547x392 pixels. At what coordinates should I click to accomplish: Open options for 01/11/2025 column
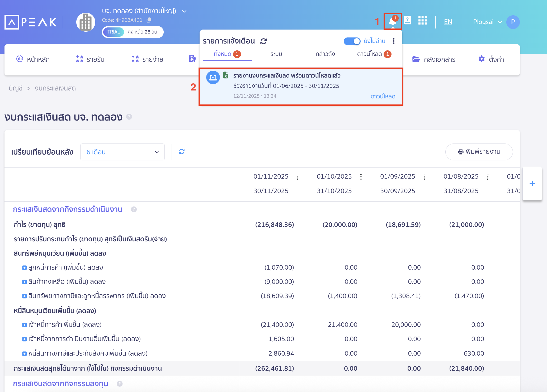click(x=298, y=177)
